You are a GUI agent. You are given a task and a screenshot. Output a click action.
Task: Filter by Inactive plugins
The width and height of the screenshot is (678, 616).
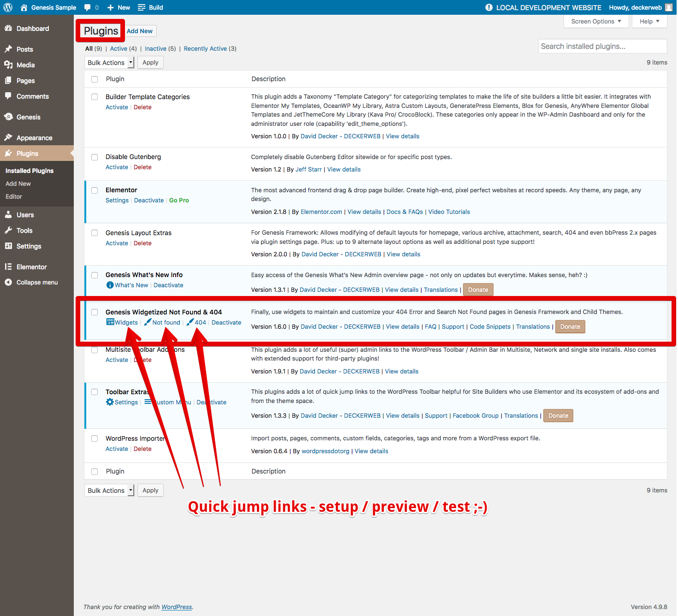(155, 48)
